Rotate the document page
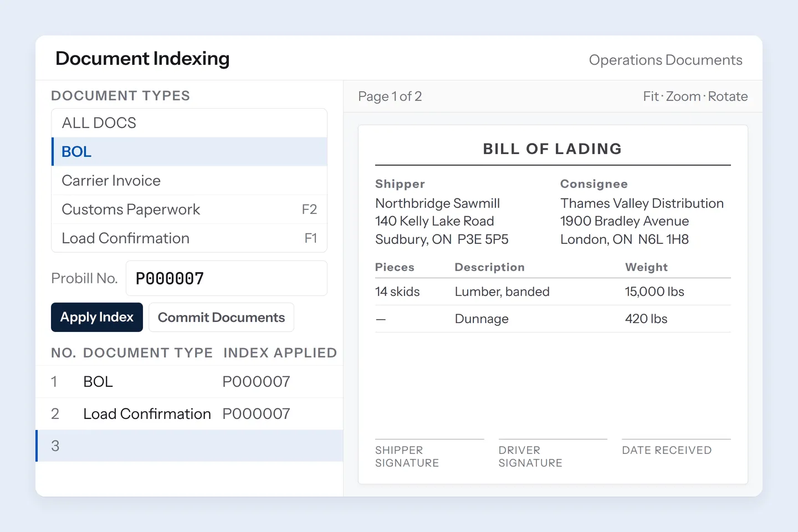 [728, 96]
